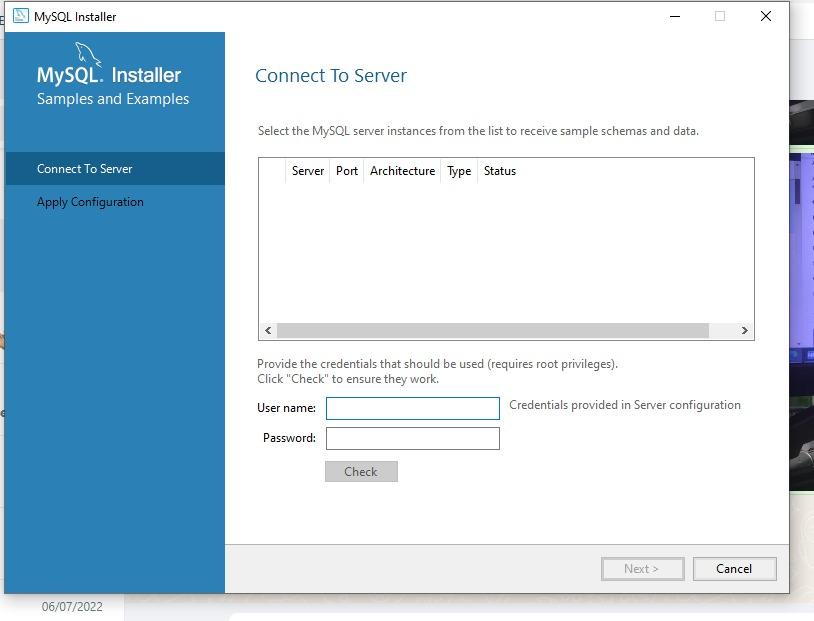
Task: Click the 'Samples and Examples' subtitle
Action: pyautogui.click(x=113, y=99)
